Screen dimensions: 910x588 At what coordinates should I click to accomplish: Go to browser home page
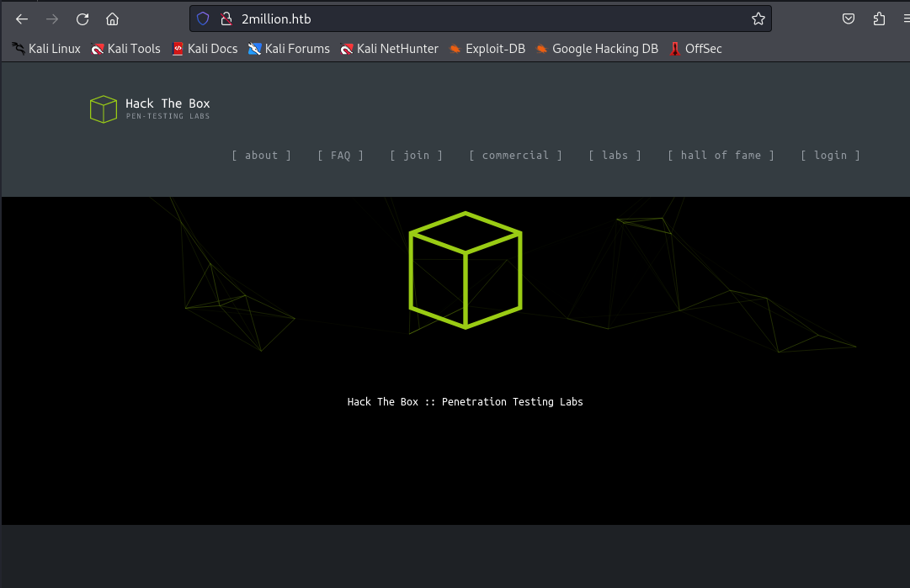[x=112, y=19]
